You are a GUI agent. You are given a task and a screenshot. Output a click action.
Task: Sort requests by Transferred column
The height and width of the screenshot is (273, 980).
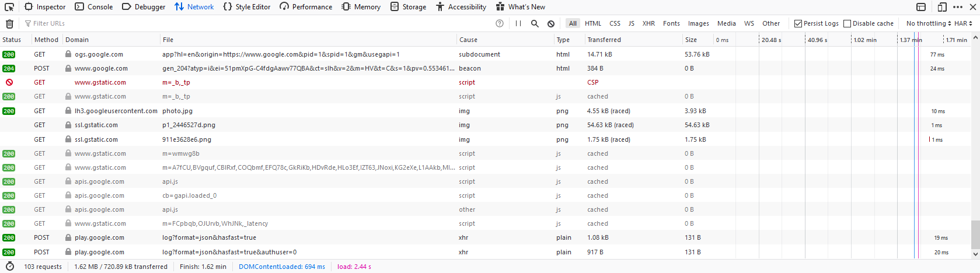[x=604, y=40]
